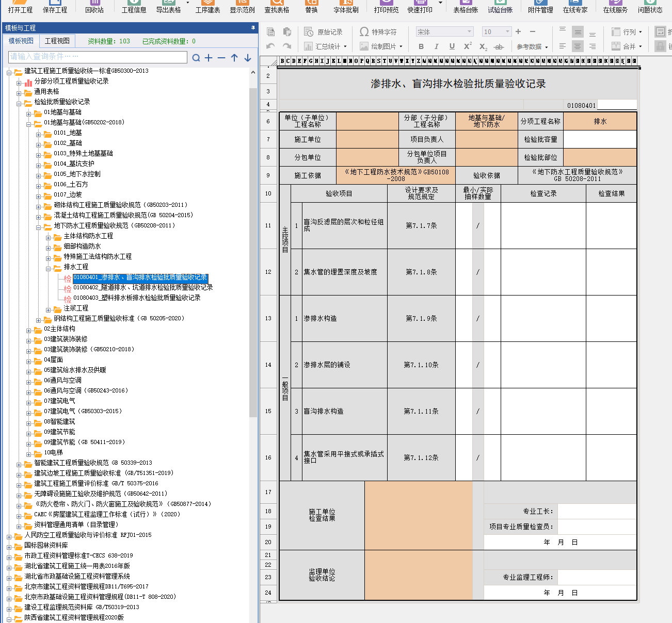672x623 pixels.
Task: Select 01080403_塑料排水板排水 record
Action: pyautogui.click(x=137, y=298)
